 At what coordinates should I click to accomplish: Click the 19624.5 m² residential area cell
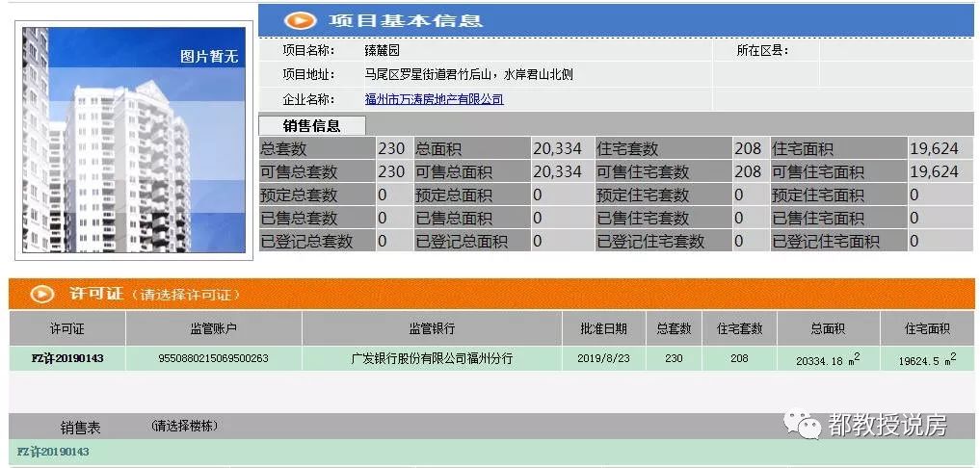pos(928,359)
